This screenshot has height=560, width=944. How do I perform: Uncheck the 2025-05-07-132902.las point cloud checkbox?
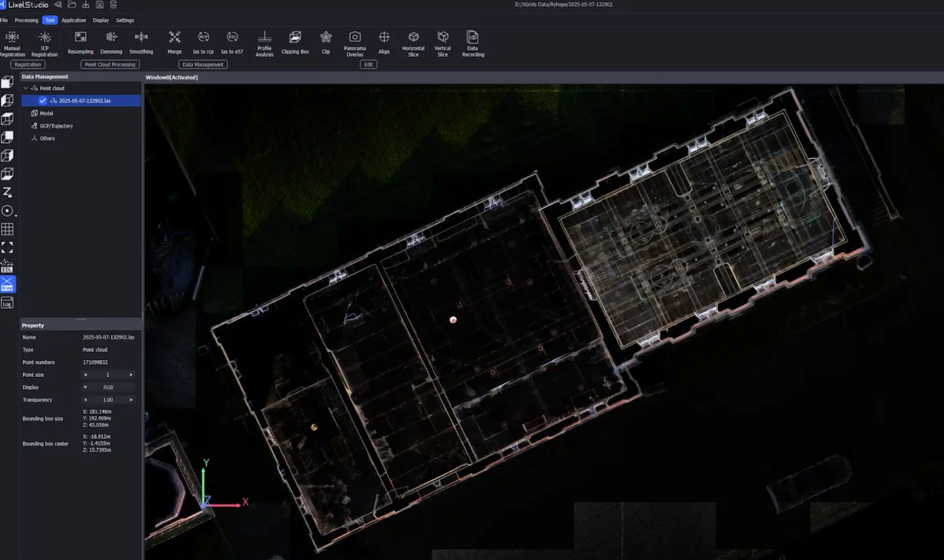42,100
